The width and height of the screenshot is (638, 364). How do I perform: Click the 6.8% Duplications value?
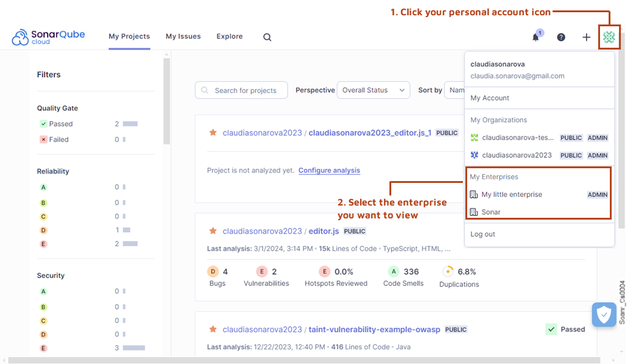pos(467,271)
